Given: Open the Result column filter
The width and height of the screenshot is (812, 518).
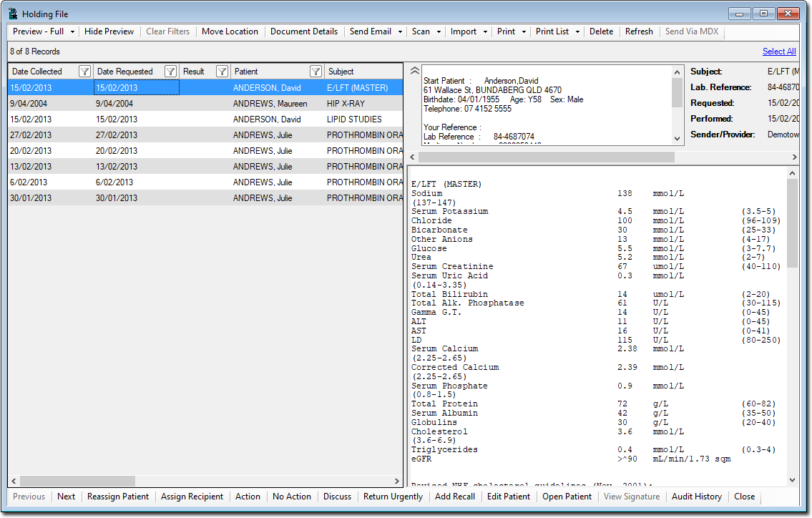Looking at the screenshot, I should pyautogui.click(x=222, y=72).
